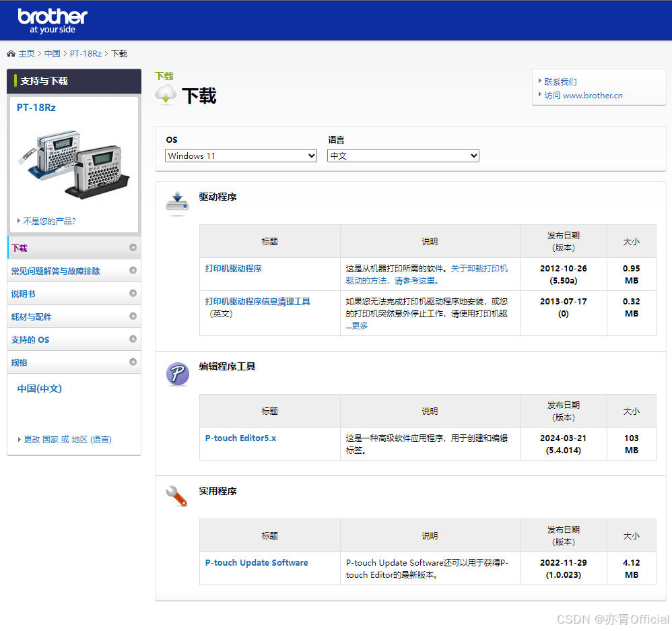The width and height of the screenshot is (672, 631).
Task: Click the arrow icon beside 耗材与配件
Action: coord(133,316)
